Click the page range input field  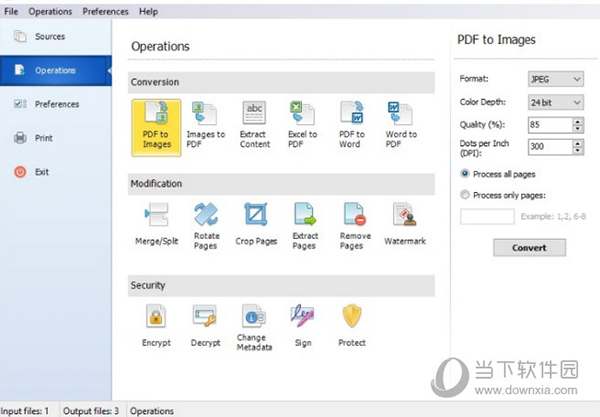click(x=487, y=217)
